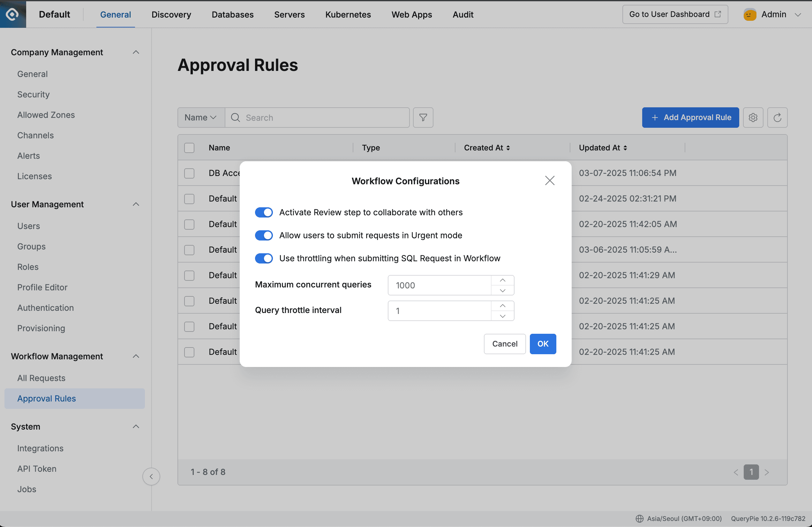812x527 pixels.
Task: Confirm settings with the OK button
Action: [x=543, y=344]
